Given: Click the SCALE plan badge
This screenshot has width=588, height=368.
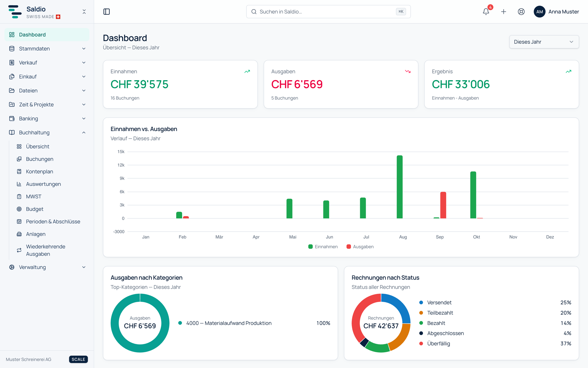Looking at the screenshot, I should (78, 359).
